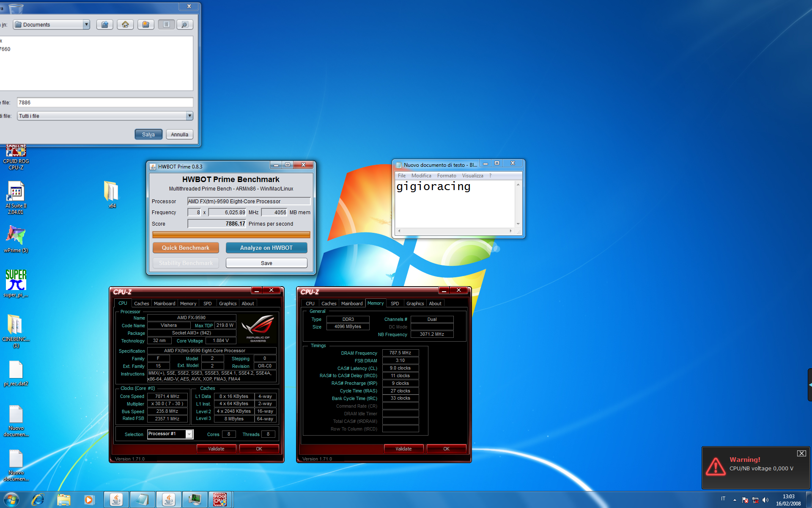Click the file name field containing 7886
Image resolution: width=812 pixels, height=508 pixels.
[105, 102]
